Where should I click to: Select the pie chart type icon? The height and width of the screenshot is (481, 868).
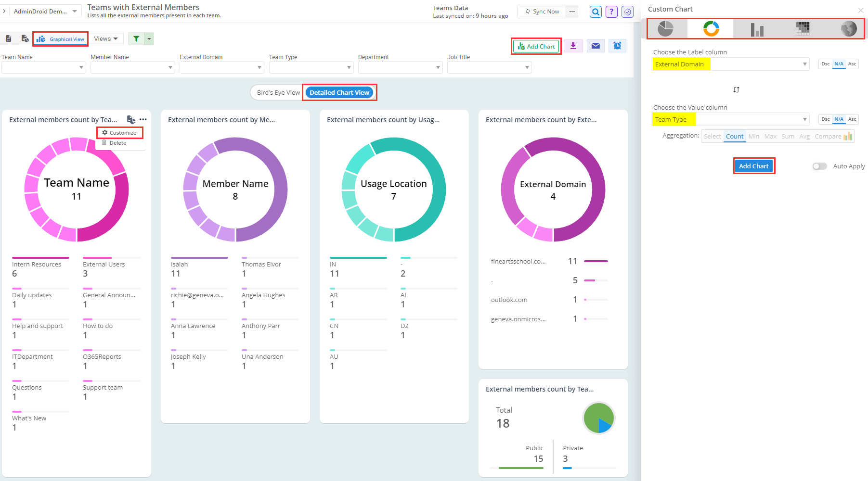pos(665,29)
